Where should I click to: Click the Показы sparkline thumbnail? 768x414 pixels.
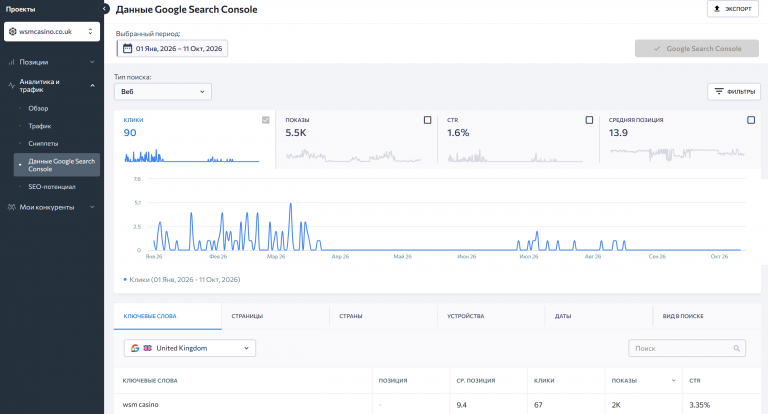(353, 156)
